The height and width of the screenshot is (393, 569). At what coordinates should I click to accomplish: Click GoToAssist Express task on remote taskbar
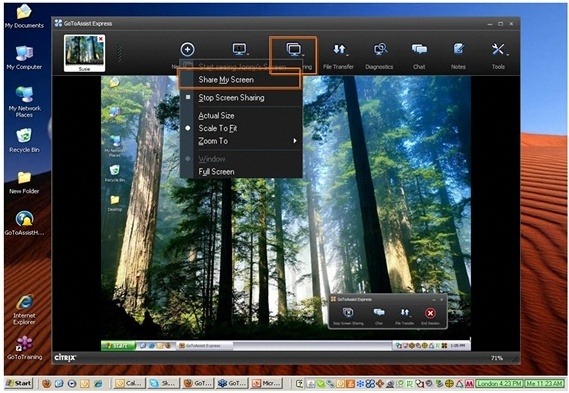(x=204, y=345)
